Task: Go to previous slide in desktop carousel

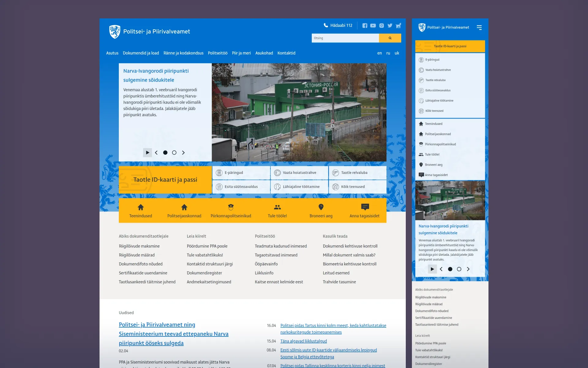Action: tap(156, 153)
